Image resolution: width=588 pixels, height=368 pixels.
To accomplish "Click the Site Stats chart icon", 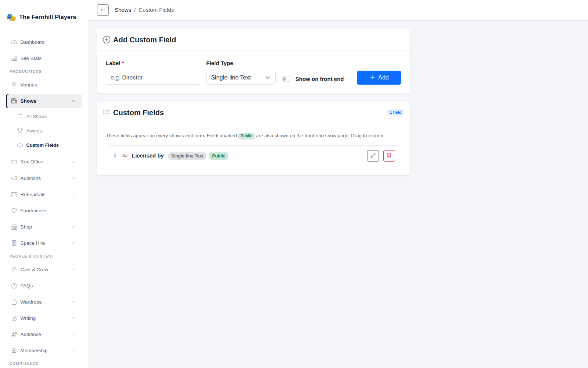I will (x=14, y=59).
